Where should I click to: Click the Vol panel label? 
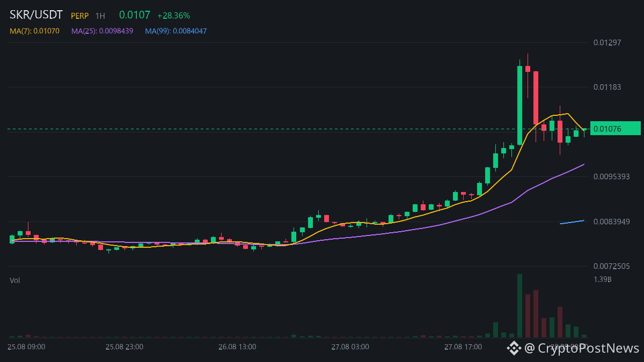tap(15, 280)
